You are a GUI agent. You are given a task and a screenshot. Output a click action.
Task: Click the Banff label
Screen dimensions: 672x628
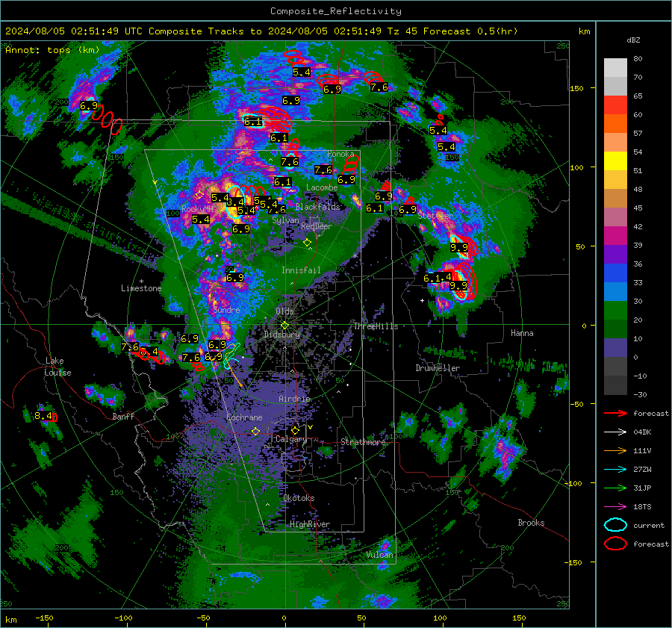(123, 416)
